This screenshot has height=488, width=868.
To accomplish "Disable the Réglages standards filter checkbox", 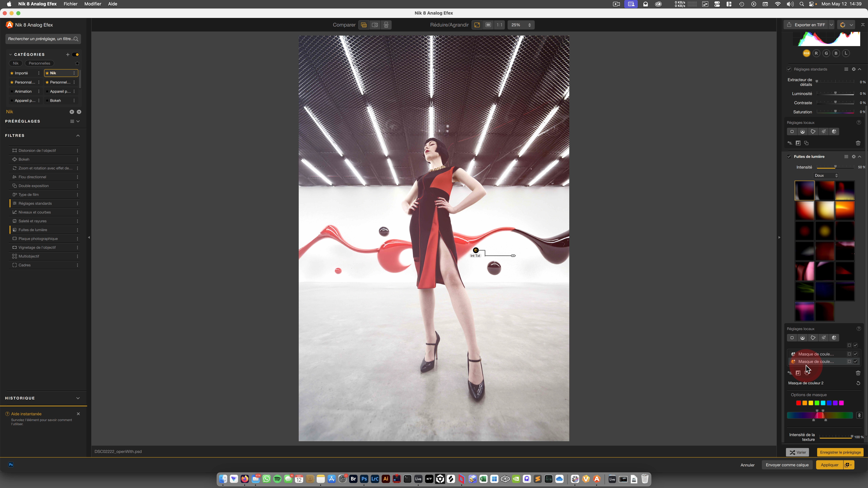I will [x=789, y=69].
